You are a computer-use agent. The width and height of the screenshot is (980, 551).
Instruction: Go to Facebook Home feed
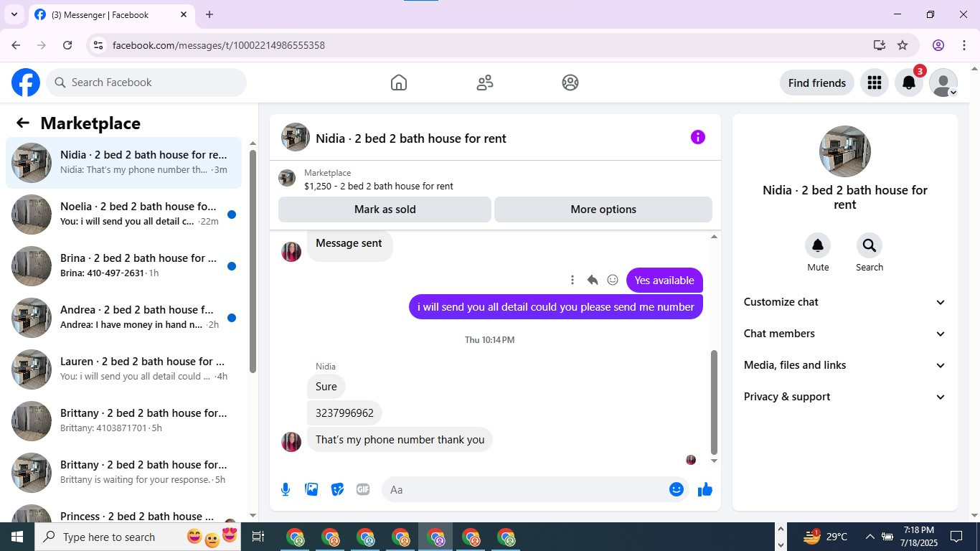[x=399, y=83]
